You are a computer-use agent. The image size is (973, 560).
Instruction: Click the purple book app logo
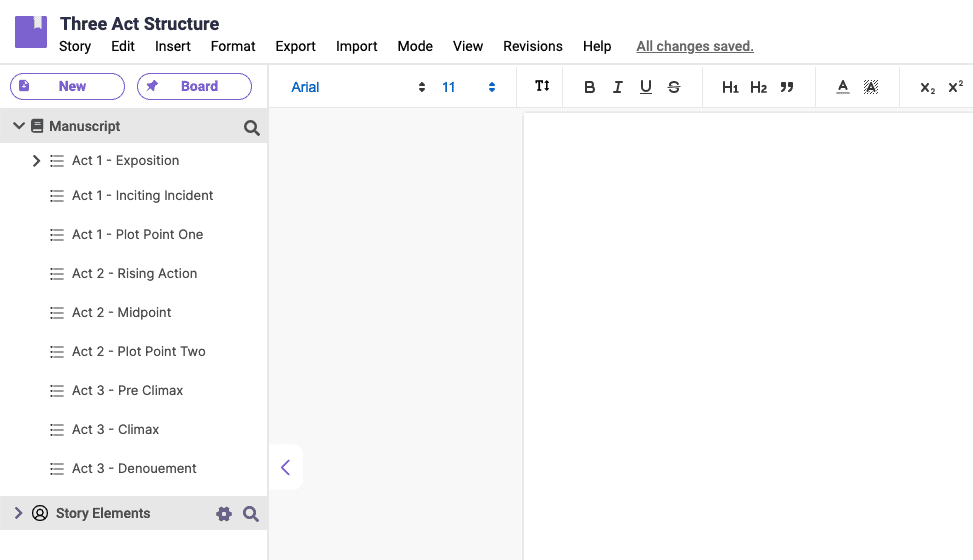pos(31,32)
